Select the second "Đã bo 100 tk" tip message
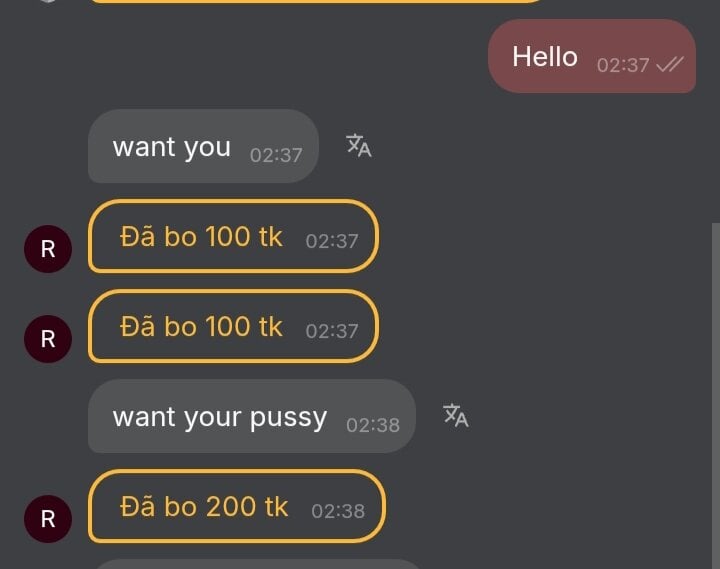This screenshot has width=720, height=569. 233,326
